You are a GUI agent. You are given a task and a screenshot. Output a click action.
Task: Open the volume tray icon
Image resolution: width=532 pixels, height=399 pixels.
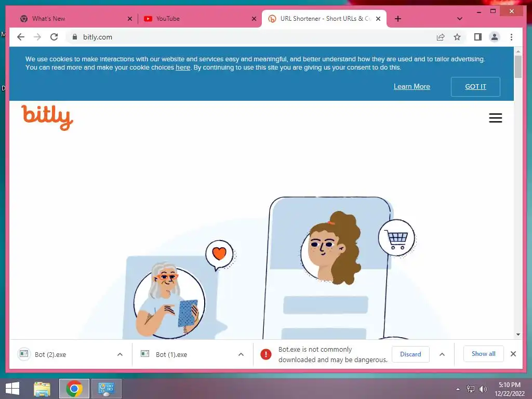pos(483,389)
